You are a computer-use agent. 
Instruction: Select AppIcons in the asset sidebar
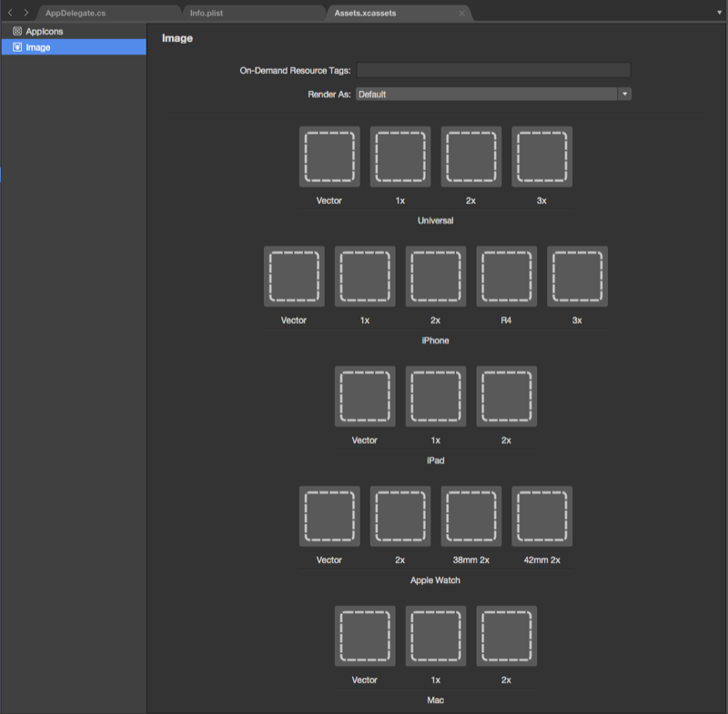coord(44,30)
